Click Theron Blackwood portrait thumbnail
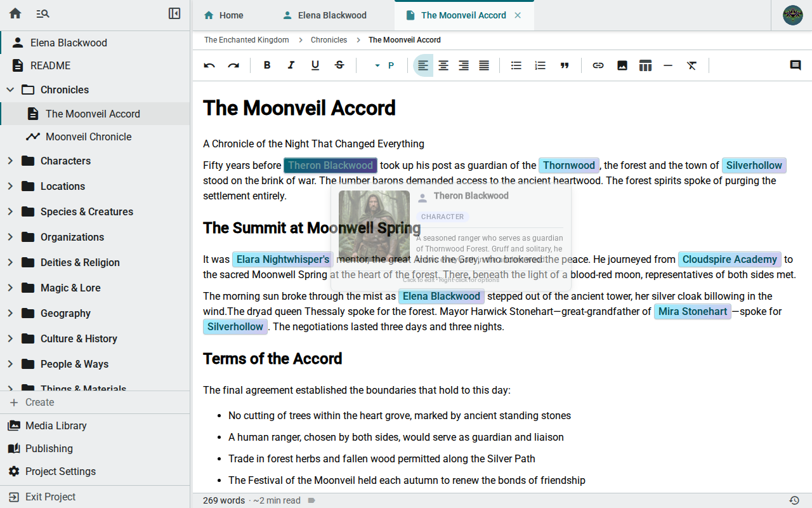812x508 pixels. (374, 227)
